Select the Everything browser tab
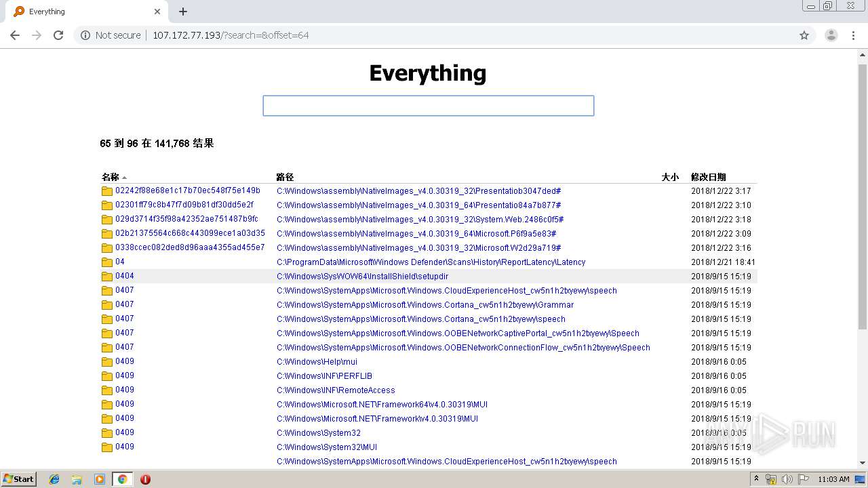The image size is (868, 488). click(x=87, y=12)
